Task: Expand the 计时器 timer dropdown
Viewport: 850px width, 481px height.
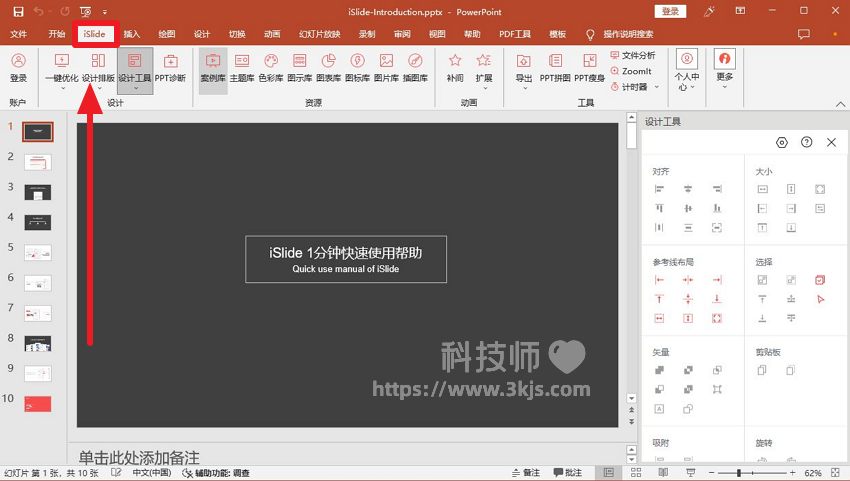Action: tap(657, 87)
